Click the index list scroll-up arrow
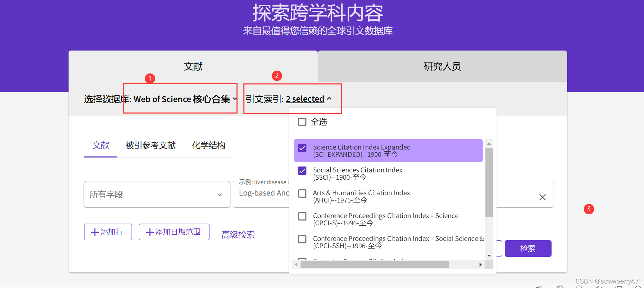The height and width of the screenshot is (288, 644). point(489,143)
